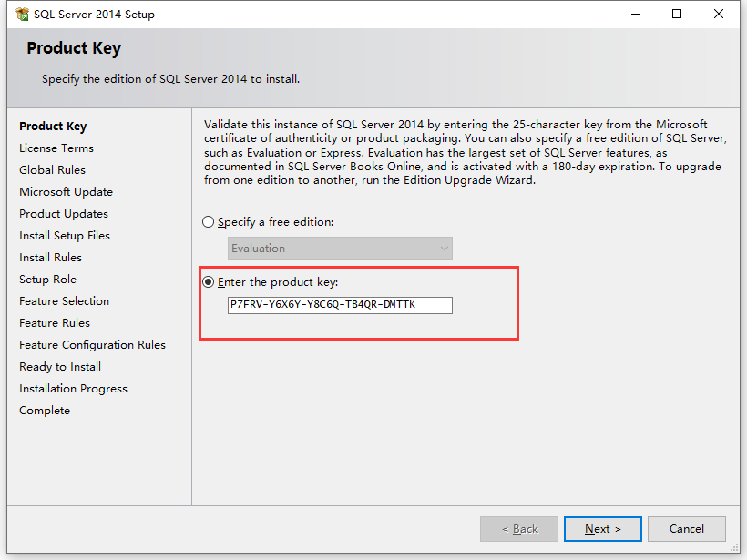
Task: Select Product Updates in the sidebar
Action: 63,213
